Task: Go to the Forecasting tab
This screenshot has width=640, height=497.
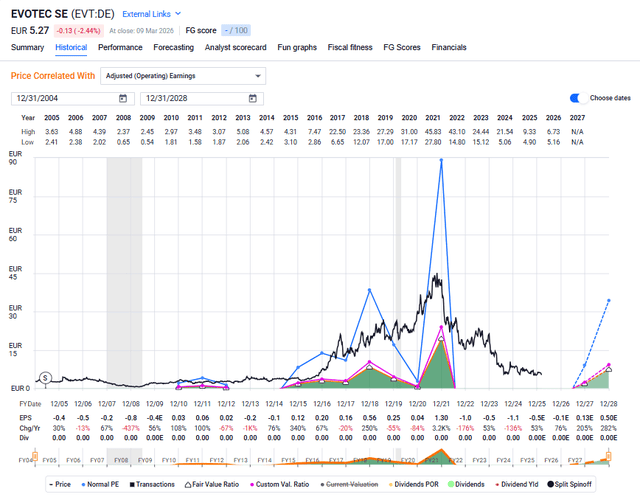Action: [x=173, y=47]
